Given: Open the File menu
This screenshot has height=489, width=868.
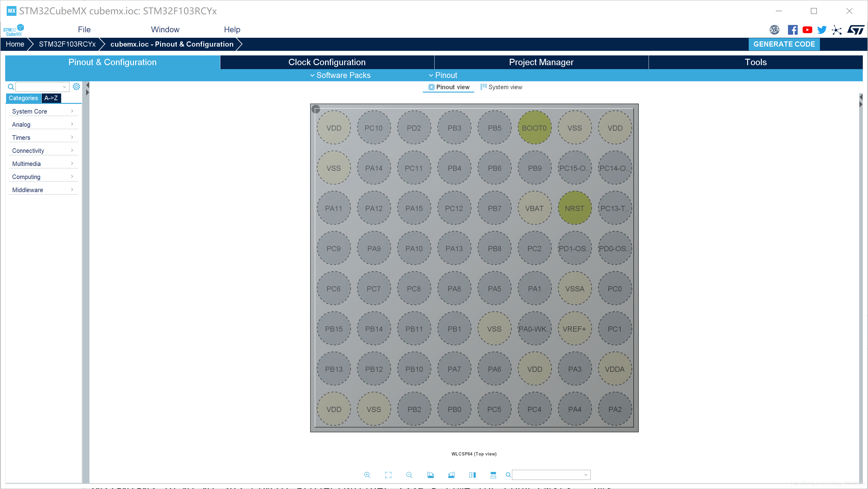Looking at the screenshot, I should tap(84, 30).
